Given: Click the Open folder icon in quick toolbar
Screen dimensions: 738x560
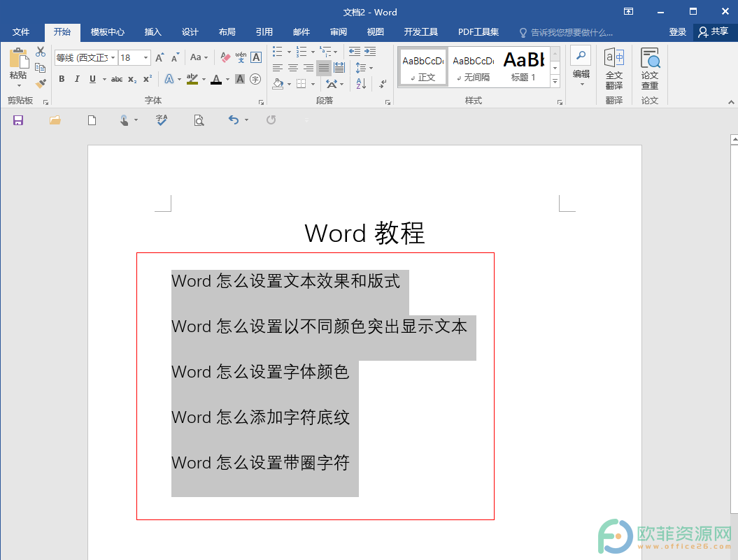Looking at the screenshot, I should 55,120.
